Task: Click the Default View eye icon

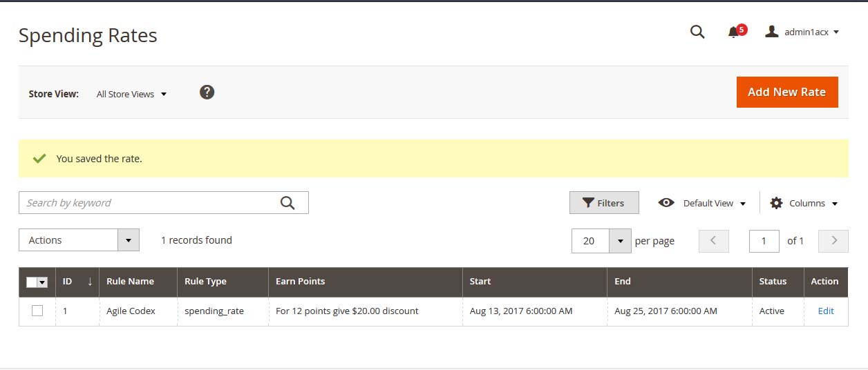Action: pyautogui.click(x=666, y=203)
